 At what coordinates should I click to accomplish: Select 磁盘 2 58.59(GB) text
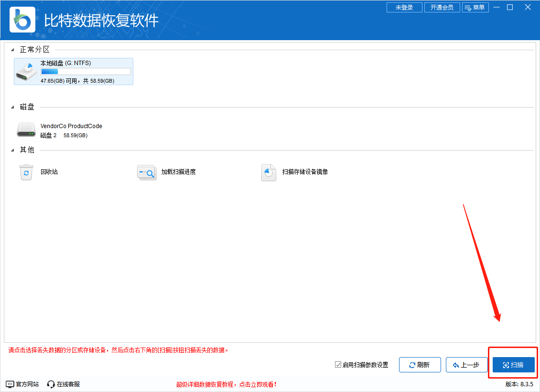(64, 135)
